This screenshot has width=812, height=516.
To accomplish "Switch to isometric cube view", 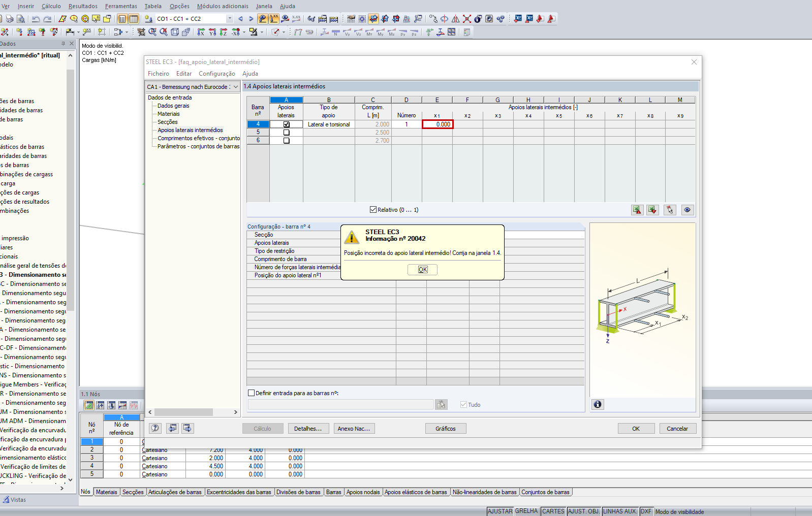I will tap(175, 32).
